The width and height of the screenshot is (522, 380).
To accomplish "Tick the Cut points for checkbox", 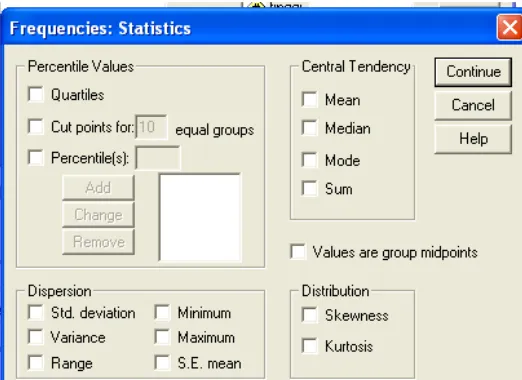I will (x=36, y=127).
